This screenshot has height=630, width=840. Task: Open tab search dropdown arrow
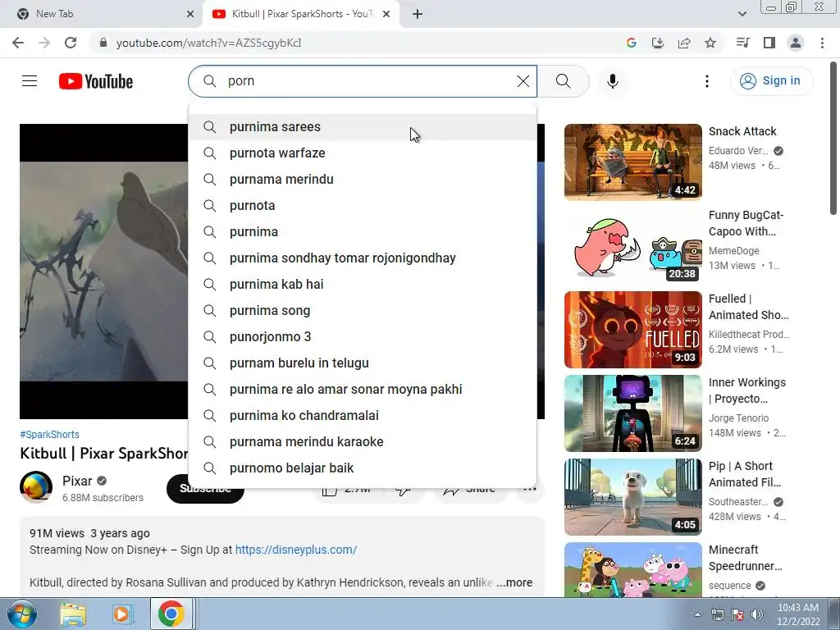point(742,14)
